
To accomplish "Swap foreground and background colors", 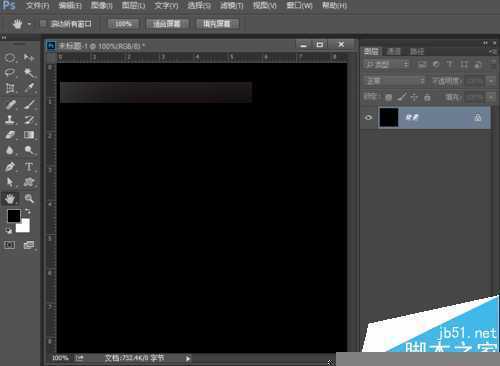I will click(28, 211).
